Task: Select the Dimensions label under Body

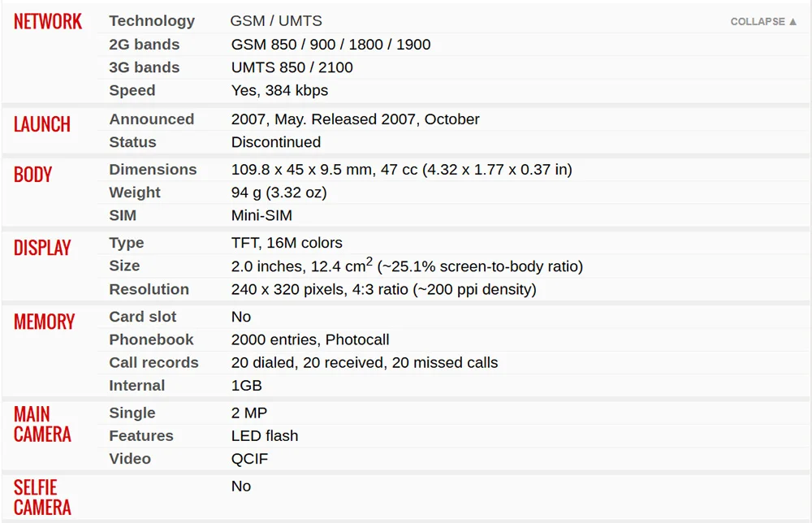Action: click(153, 170)
